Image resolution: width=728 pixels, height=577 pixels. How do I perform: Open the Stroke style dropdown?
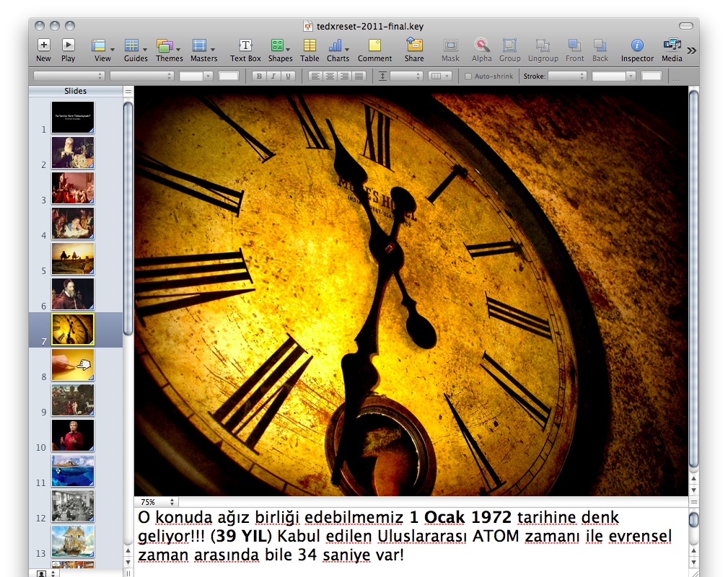567,76
